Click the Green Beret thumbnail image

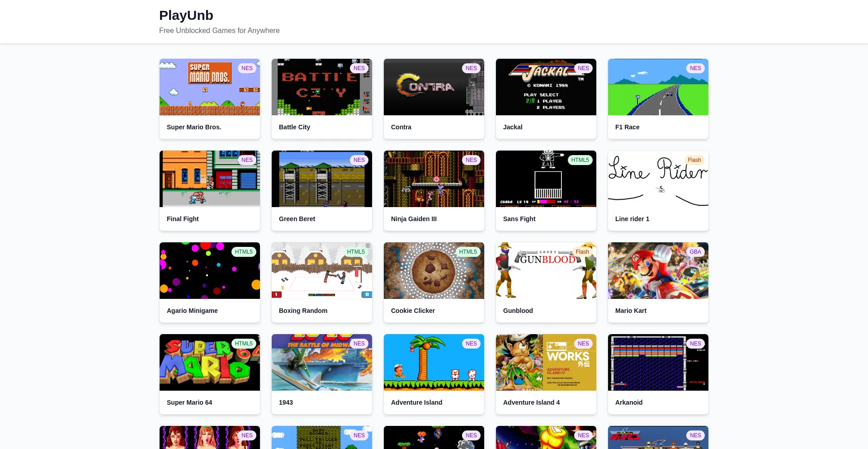[x=321, y=179]
